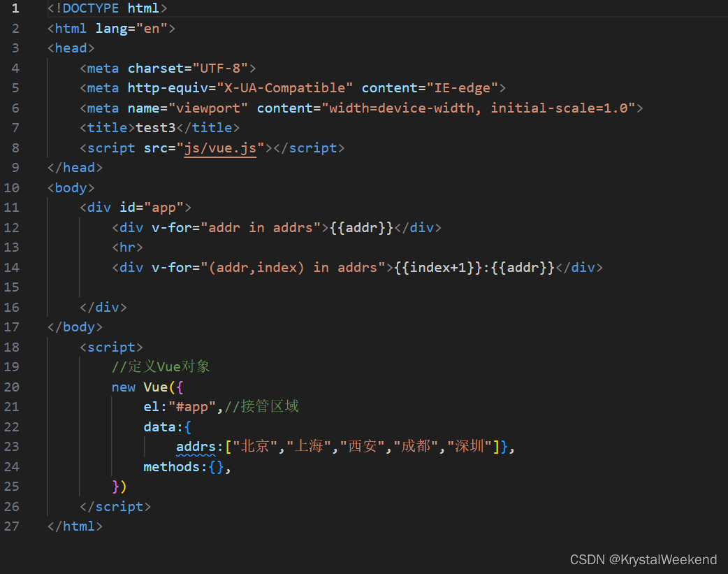Screen dimensions: 728x574
Task: Click the title text test3
Action: (x=156, y=128)
